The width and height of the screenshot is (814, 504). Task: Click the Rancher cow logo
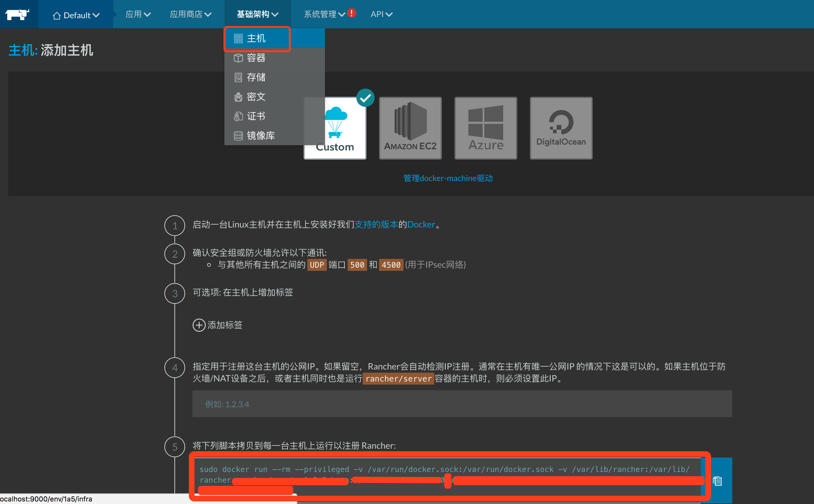tap(17, 14)
